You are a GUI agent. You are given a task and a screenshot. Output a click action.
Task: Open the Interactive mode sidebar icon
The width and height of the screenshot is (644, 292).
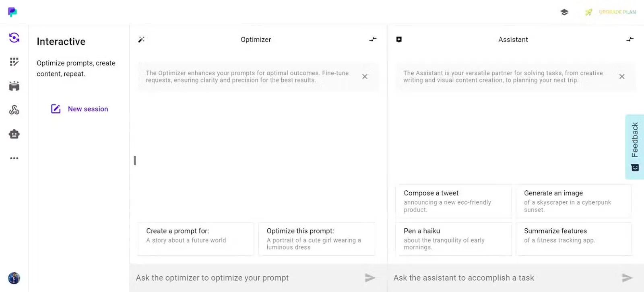point(14,38)
